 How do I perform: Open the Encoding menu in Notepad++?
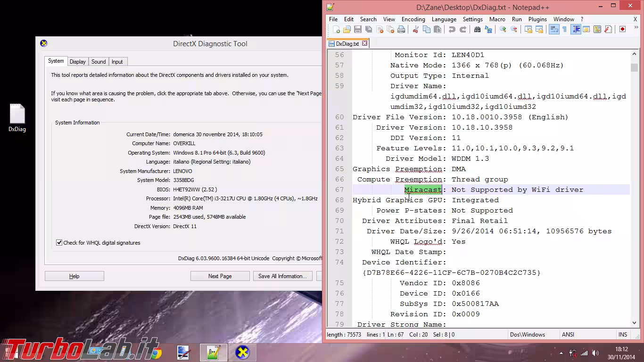[413, 19]
